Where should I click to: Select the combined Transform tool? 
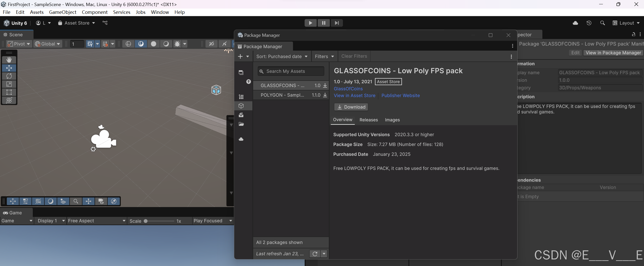tap(9, 100)
